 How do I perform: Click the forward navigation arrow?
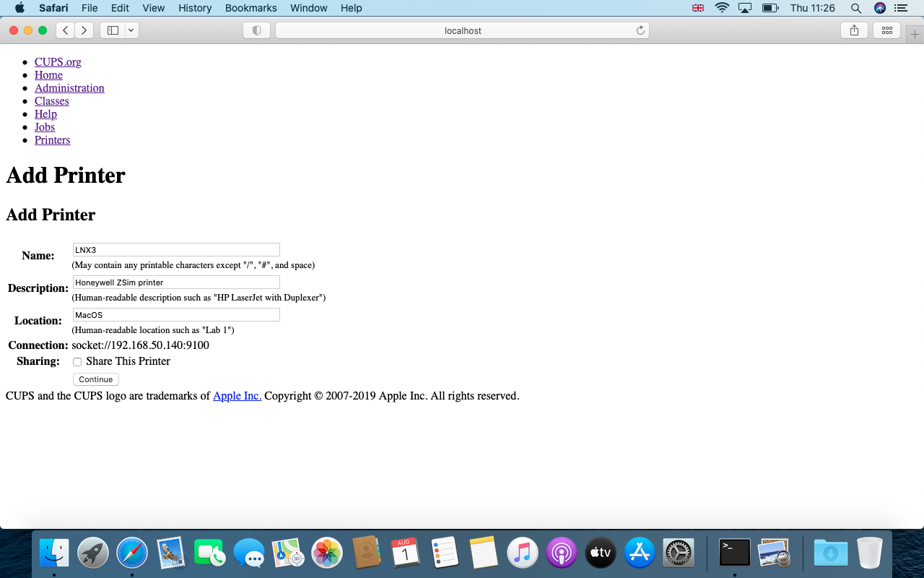(x=84, y=30)
